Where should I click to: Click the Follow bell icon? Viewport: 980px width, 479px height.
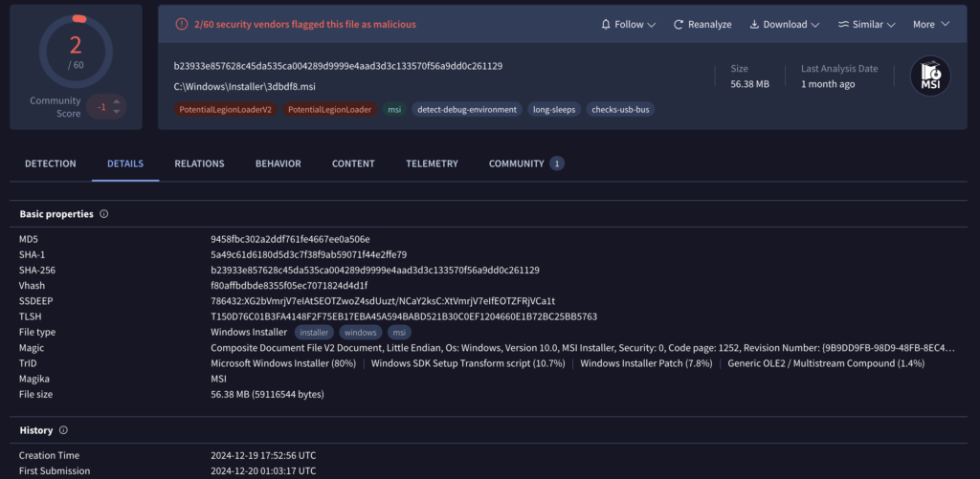[x=605, y=24]
